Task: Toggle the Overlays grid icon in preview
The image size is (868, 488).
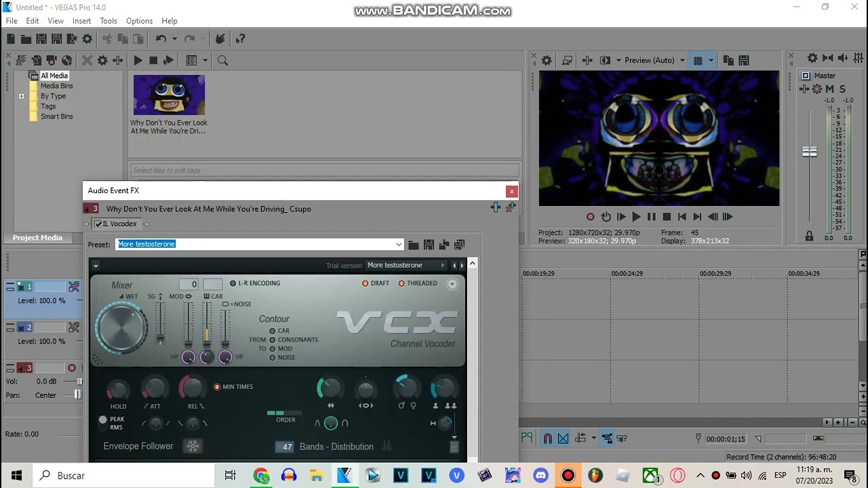Action: (698, 60)
